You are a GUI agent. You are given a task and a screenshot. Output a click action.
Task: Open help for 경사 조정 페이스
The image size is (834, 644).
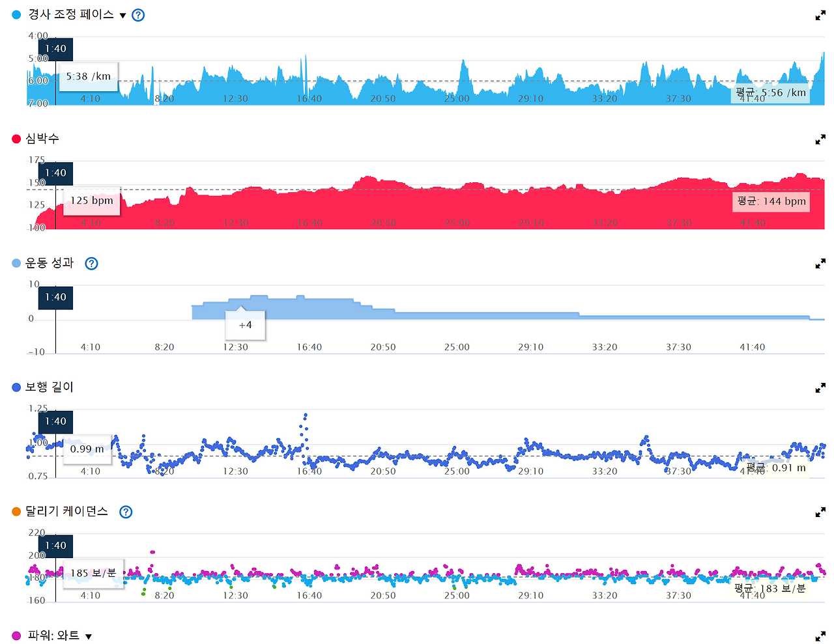[x=138, y=15]
